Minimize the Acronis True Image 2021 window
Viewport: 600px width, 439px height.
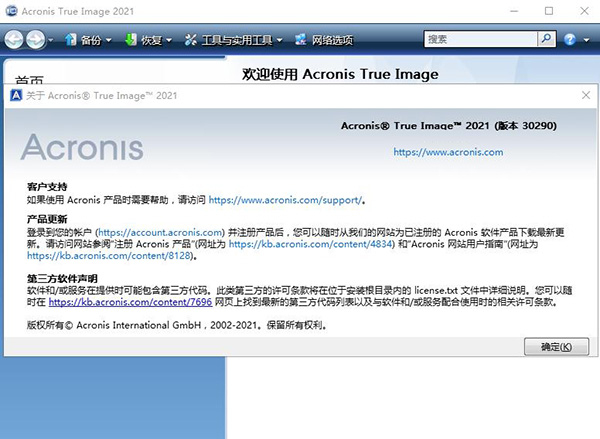pos(514,11)
